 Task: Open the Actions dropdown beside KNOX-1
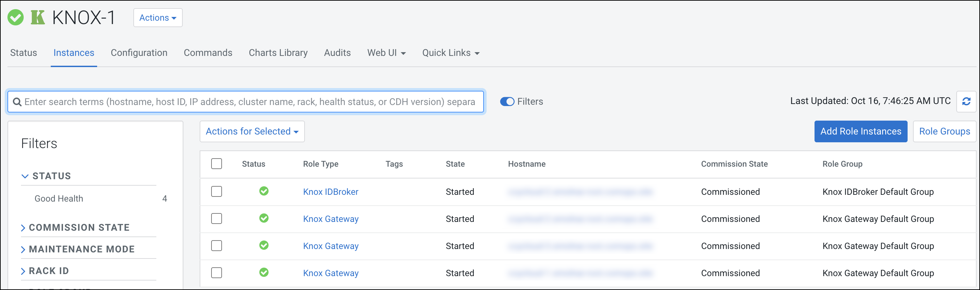[x=157, y=18]
